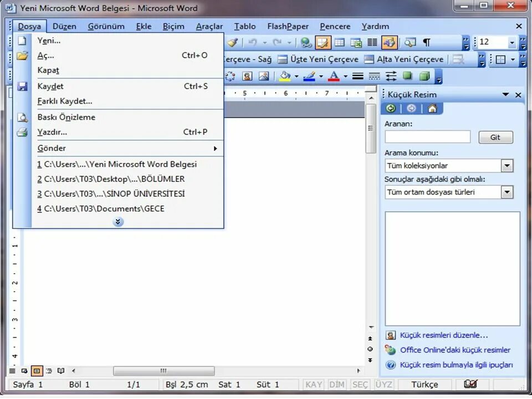Click Küçük resim bulmayla ilgili ipuçları
The width and height of the screenshot is (532, 399).
pyautogui.click(x=456, y=365)
